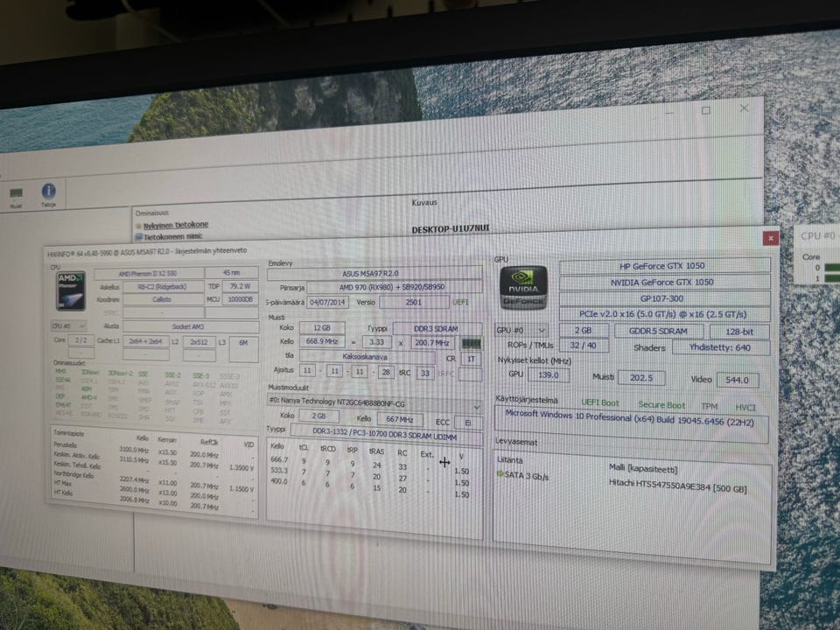The width and height of the screenshot is (840, 630).
Task: Click the 202.5 Muisti clock value
Action: click(640, 378)
